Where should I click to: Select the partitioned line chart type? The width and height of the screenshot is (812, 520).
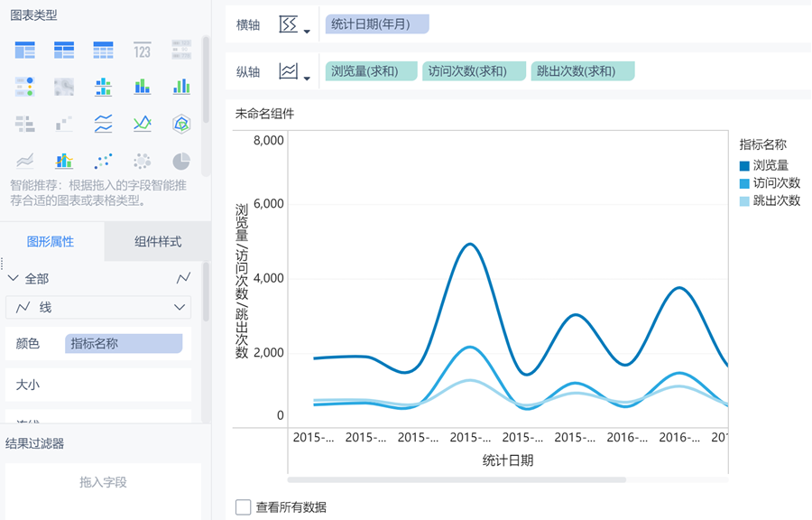(103, 124)
